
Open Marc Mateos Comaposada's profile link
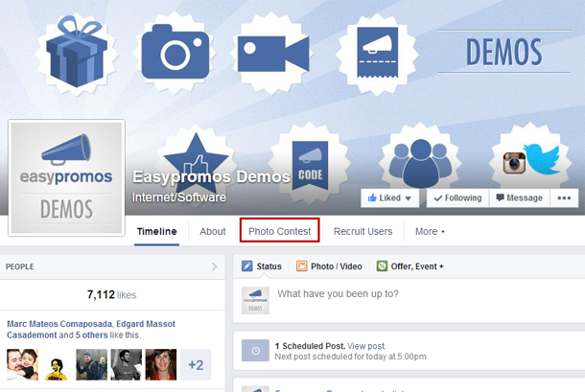coord(59,324)
